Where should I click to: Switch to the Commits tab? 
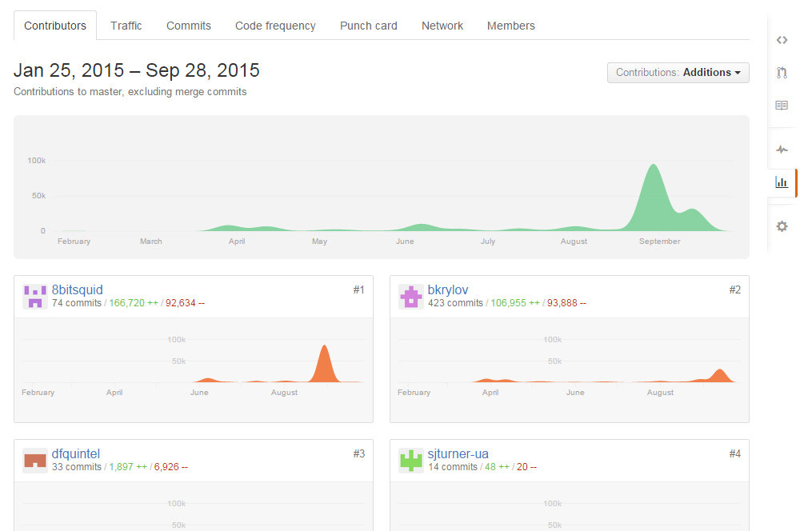tap(189, 26)
